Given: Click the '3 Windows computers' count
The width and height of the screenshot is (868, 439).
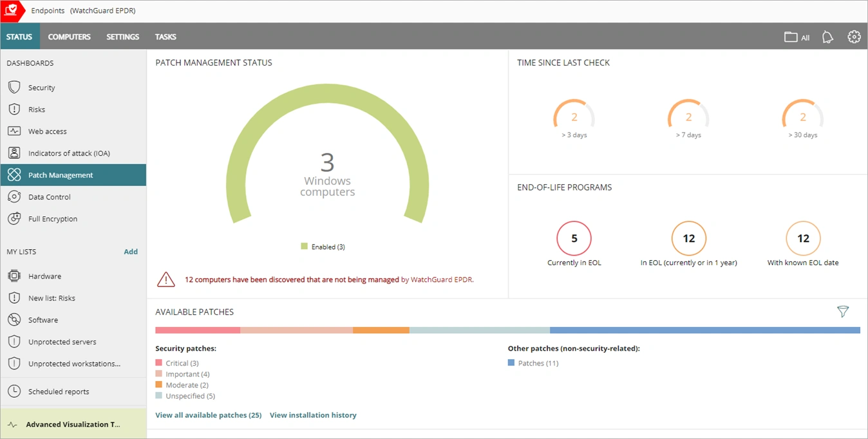Looking at the screenshot, I should click(x=328, y=174).
